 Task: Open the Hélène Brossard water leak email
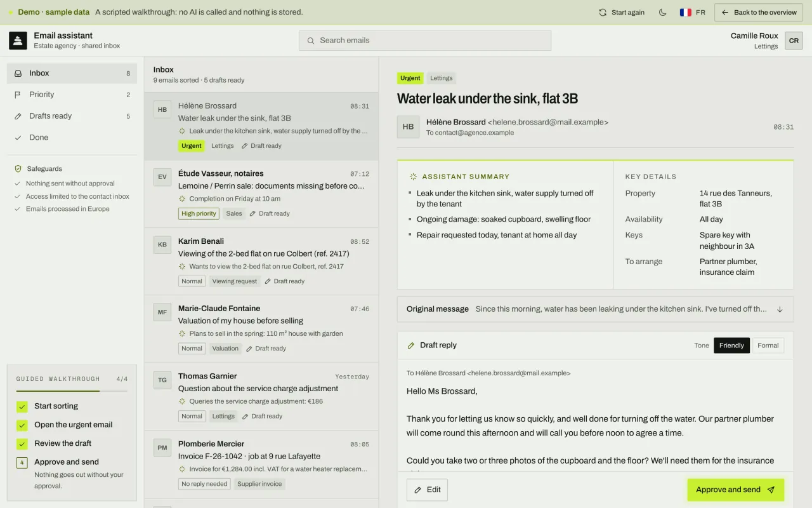[x=261, y=126]
